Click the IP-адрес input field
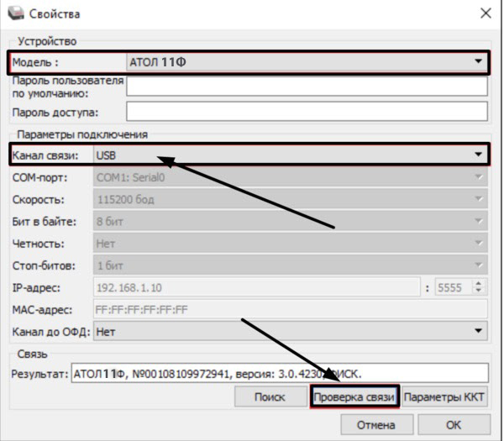The height and width of the screenshot is (441, 504). 255,287
